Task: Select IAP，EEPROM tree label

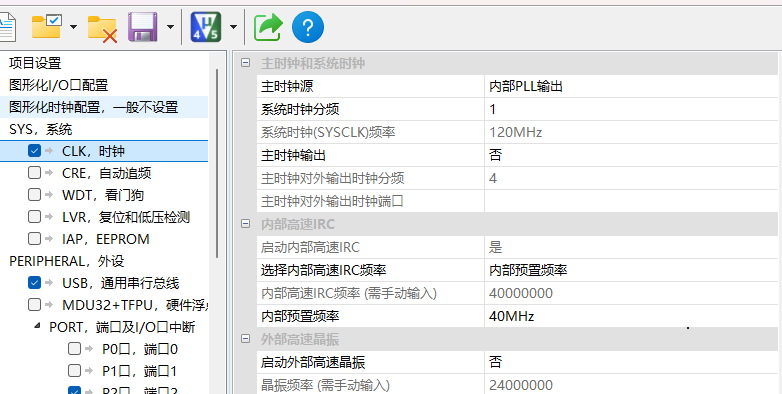Action: (105, 239)
